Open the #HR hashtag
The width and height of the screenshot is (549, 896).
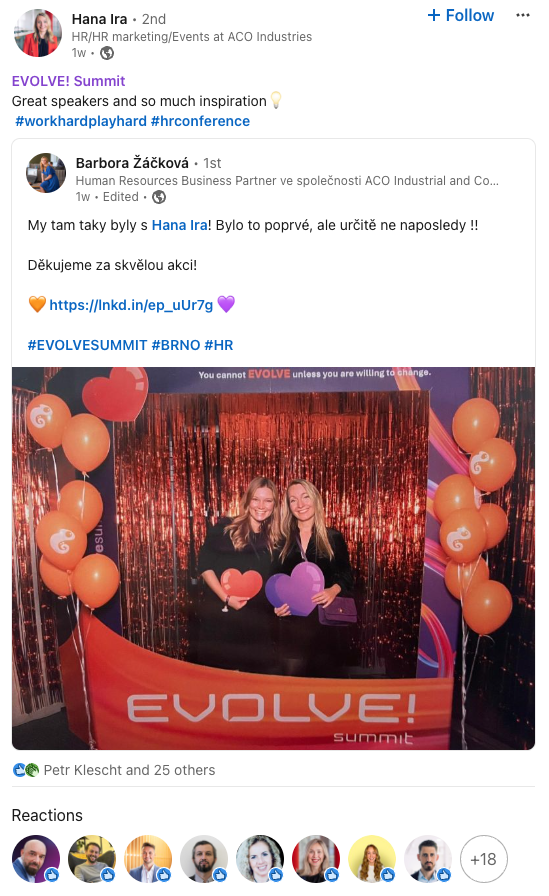(219, 345)
